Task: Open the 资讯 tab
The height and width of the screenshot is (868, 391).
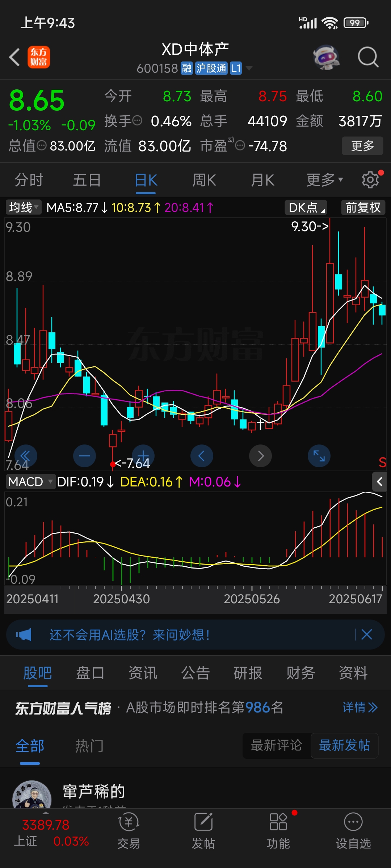Action: (x=143, y=673)
